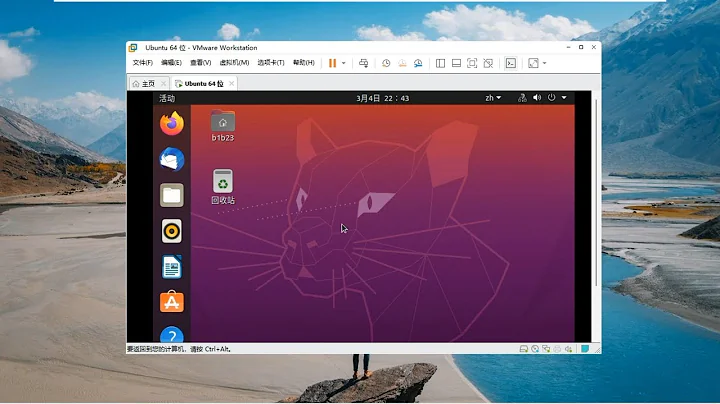This screenshot has height=404, width=720.
Task: Click the network icon in Ubuntu top bar
Action: (522, 98)
